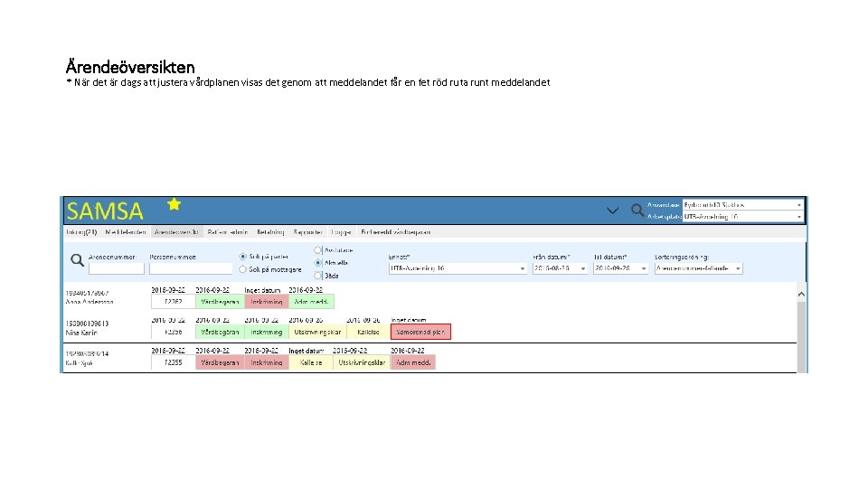The width and height of the screenshot is (868, 488).
Task: Open the Rapporter tab
Action: (x=307, y=232)
